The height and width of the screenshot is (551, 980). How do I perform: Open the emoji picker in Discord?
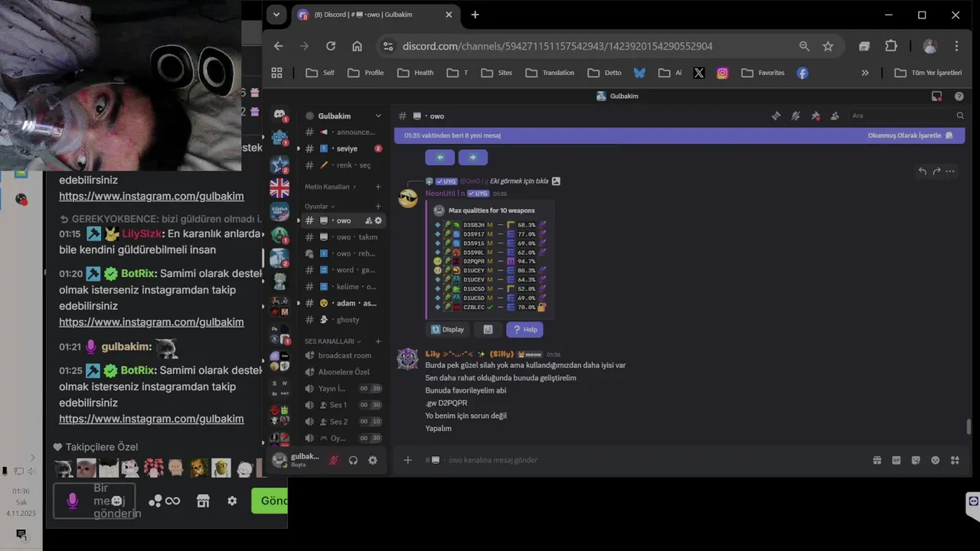[x=935, y=460]
